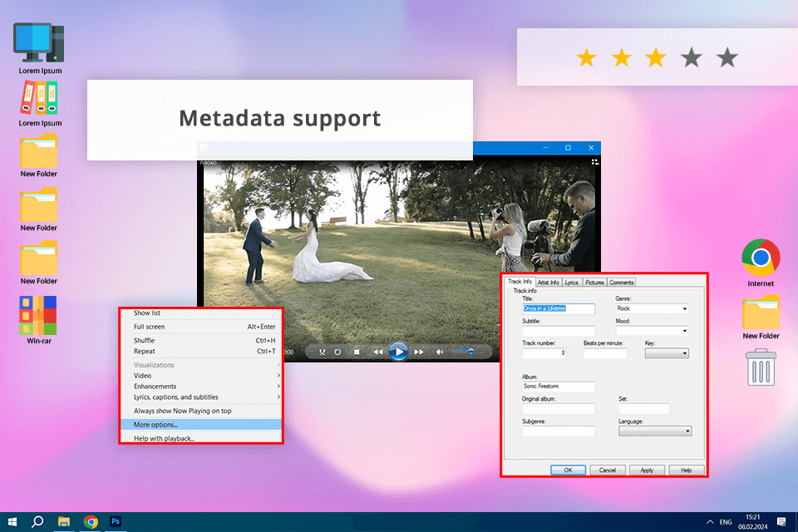Open the notification center icon
The width and height of the screenshot is (798, 532).
pos(781,522)
